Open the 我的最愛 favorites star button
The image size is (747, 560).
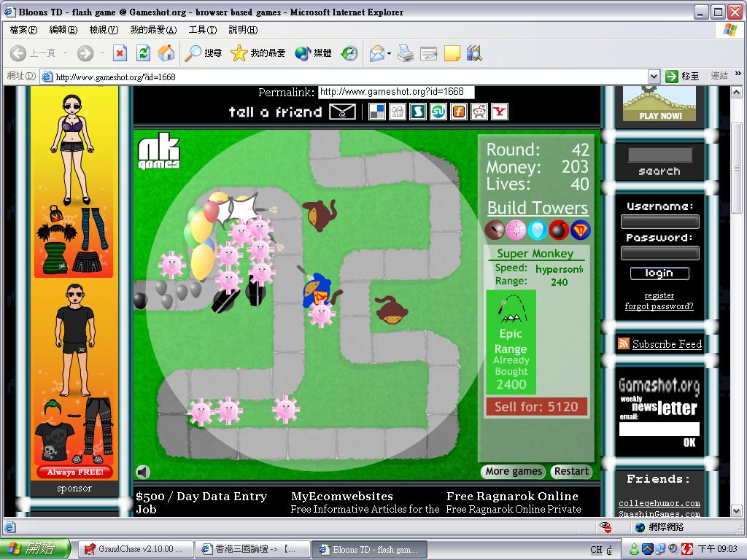click(x=258, y=52)
